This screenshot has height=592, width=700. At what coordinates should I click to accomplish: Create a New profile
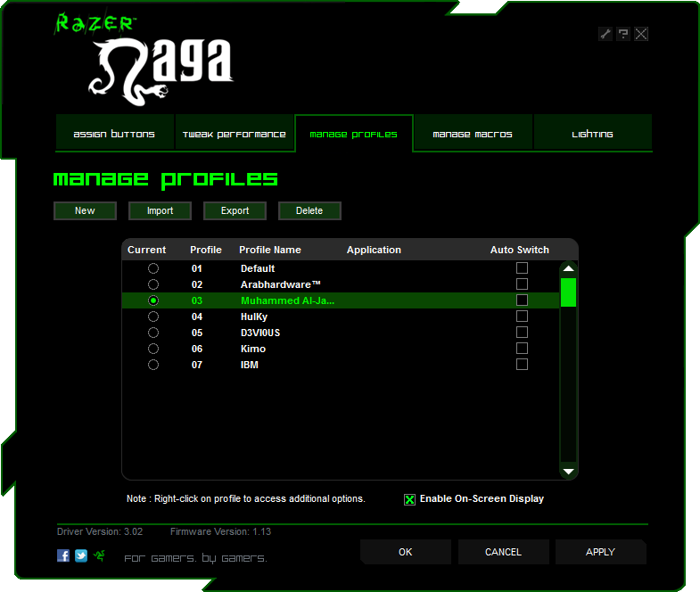click(85, 210)
